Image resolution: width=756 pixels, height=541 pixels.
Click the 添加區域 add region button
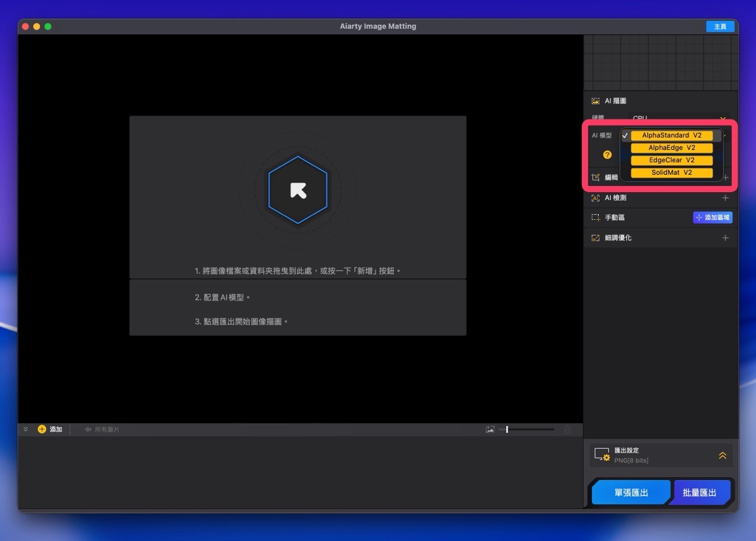point(712,217)
